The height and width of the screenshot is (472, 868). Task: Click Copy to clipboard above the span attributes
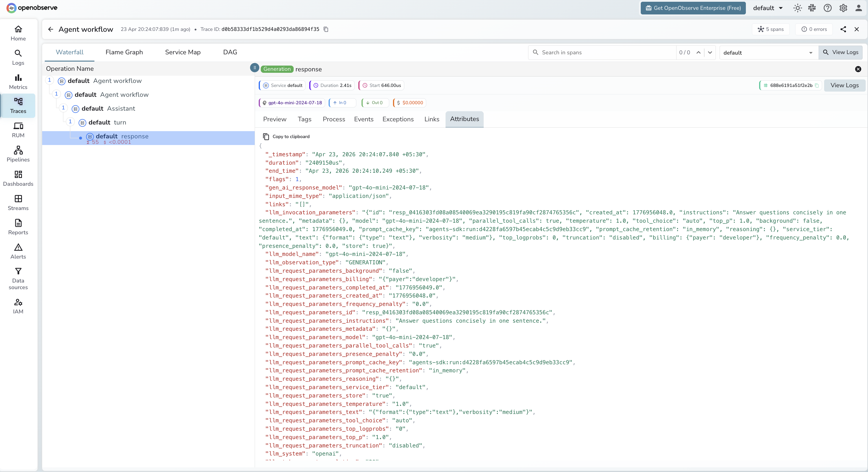(286, 136)
